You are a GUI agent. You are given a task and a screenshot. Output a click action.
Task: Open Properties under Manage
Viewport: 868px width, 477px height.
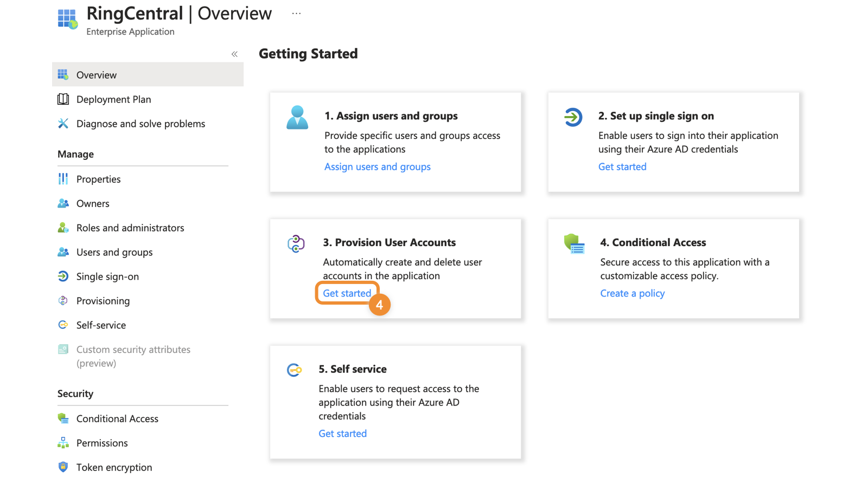(x=99, y=179)
